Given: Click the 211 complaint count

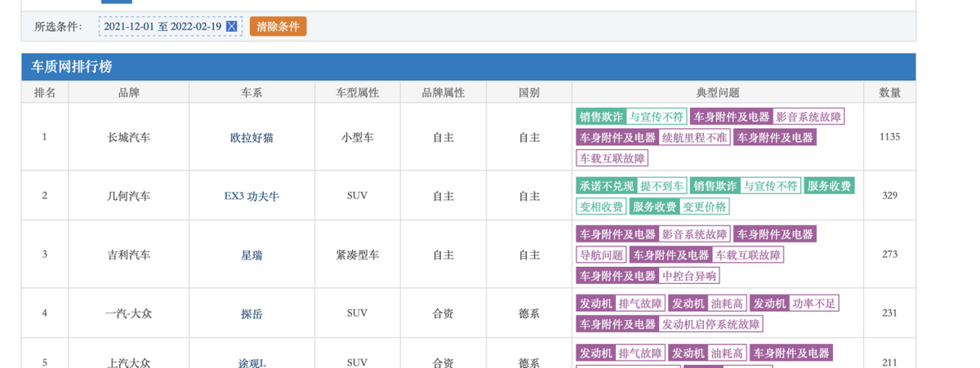Looking at the screenshot, I should pos(889,363).
